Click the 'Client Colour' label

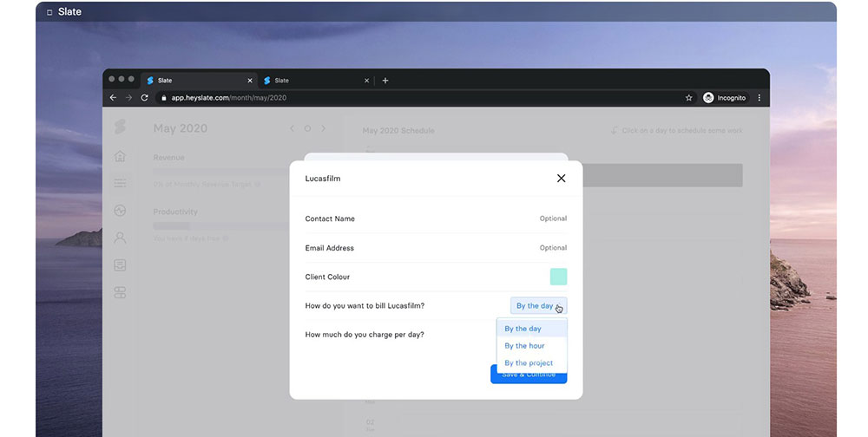point(327,277)
